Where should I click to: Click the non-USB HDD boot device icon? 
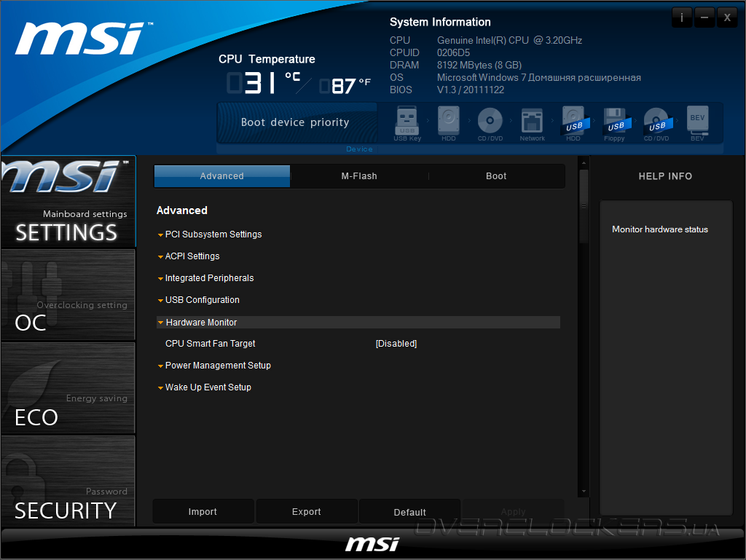pyautogui.click(x=448, y=124)
